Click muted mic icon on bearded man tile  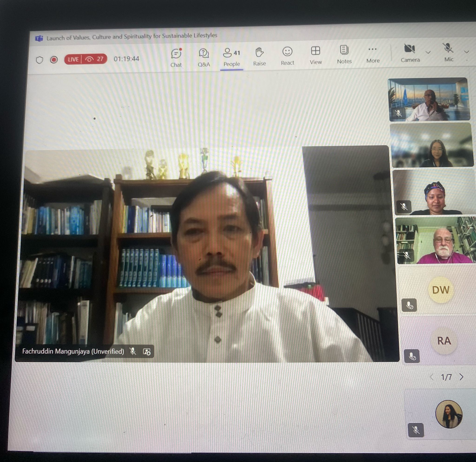(406, 255)
